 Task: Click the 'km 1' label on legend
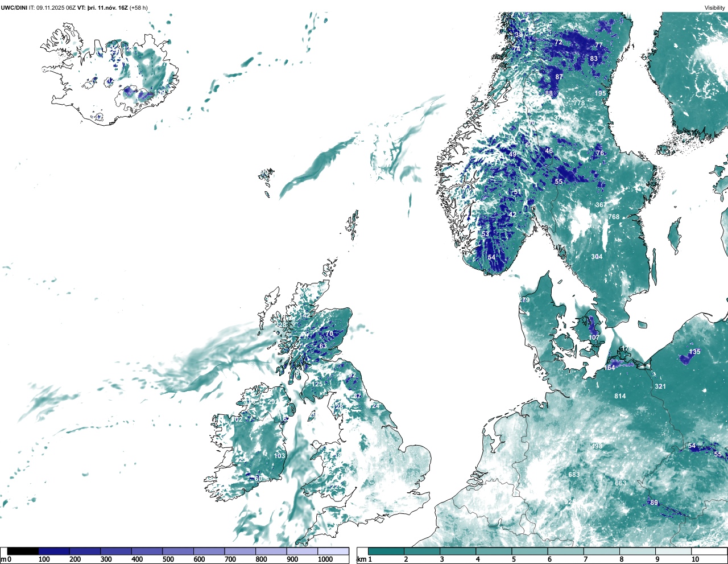tap(364, 559)
